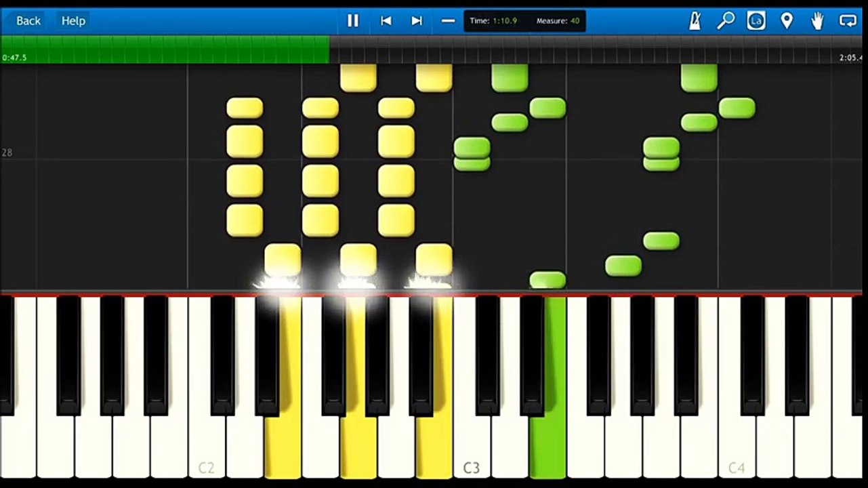Toggle the "La" note labels icon
The width and height of the screenshot is (868, 488).
tap(756, 21)
